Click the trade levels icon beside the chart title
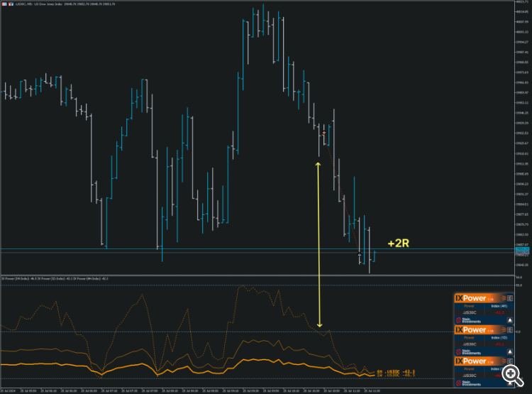This screenshot has width=532, height=394. point(11,4)
